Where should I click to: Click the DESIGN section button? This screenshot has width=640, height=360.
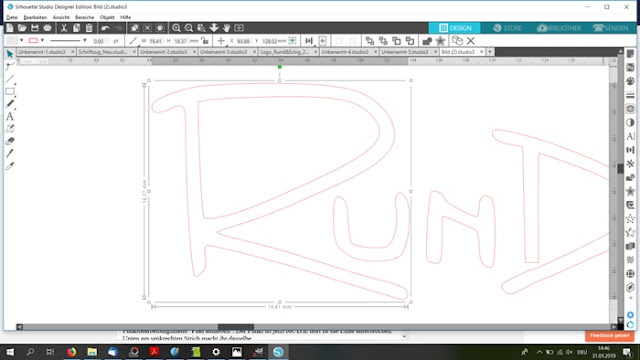pos(454,28)
